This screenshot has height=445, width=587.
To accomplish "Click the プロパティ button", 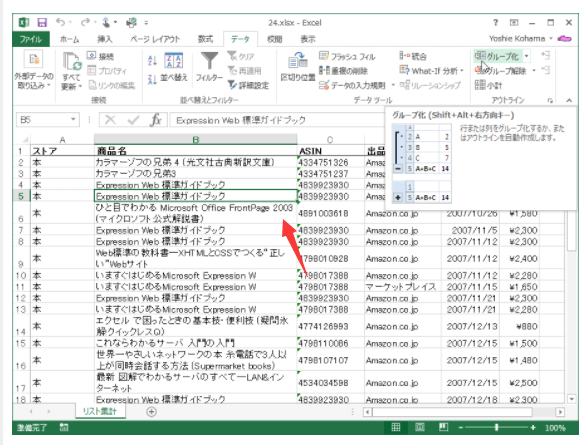I will coord(107,71).
